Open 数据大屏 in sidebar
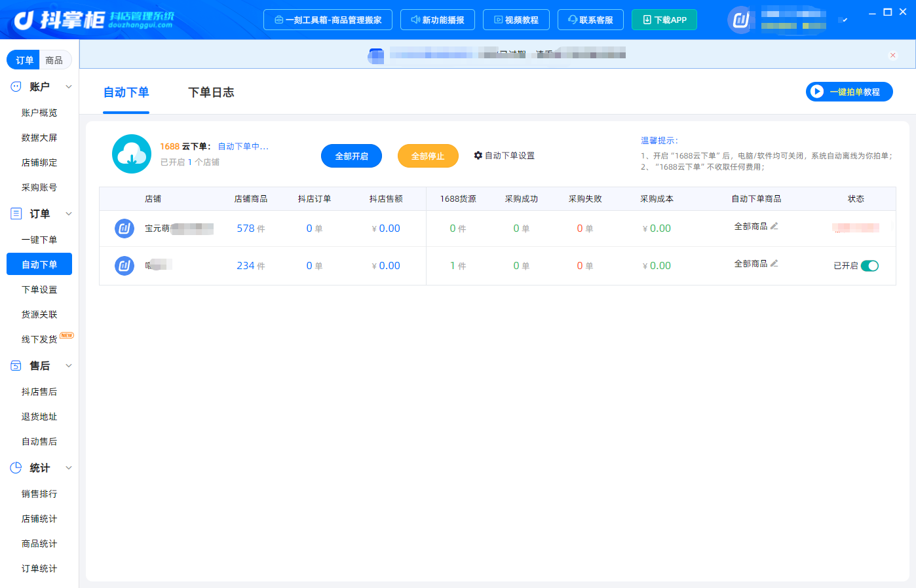This screenshot has width=916, height=588. (39, 138)
